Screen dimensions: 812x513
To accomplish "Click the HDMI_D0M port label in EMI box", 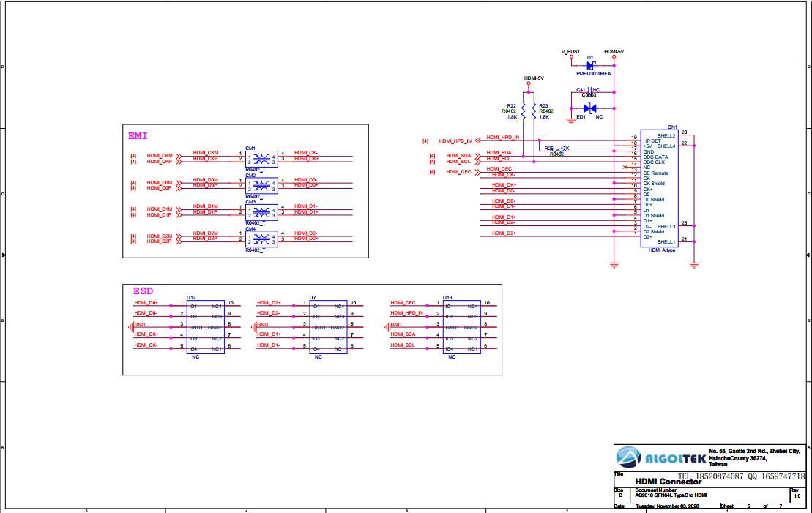I will [x=160, y=183].
